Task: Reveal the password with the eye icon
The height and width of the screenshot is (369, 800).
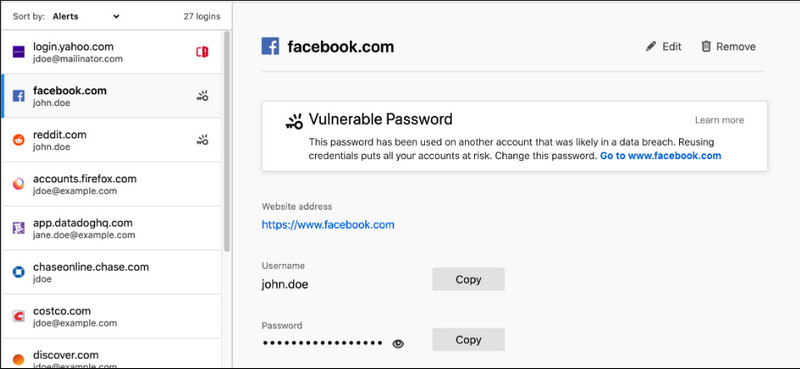Action: click(x=398, y=344)
